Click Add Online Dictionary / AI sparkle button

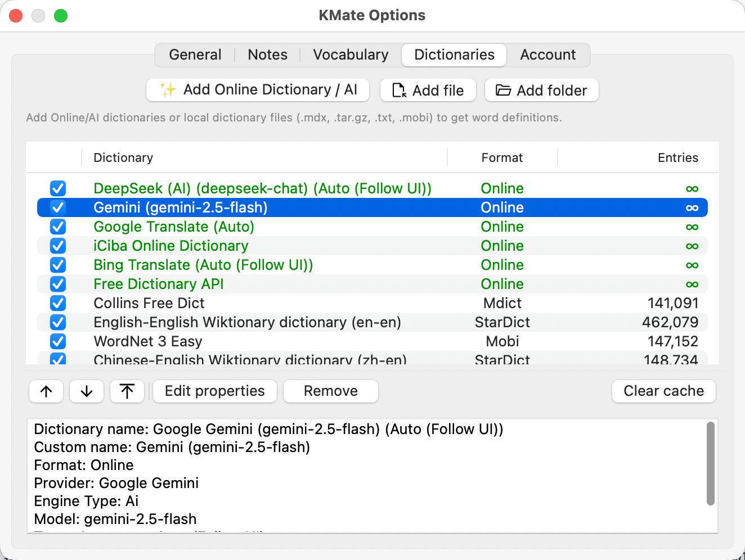(x=258, y=90)
